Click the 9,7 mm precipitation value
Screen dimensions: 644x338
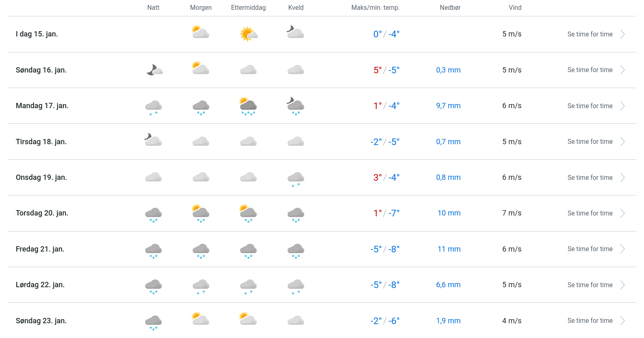point(448,106)
